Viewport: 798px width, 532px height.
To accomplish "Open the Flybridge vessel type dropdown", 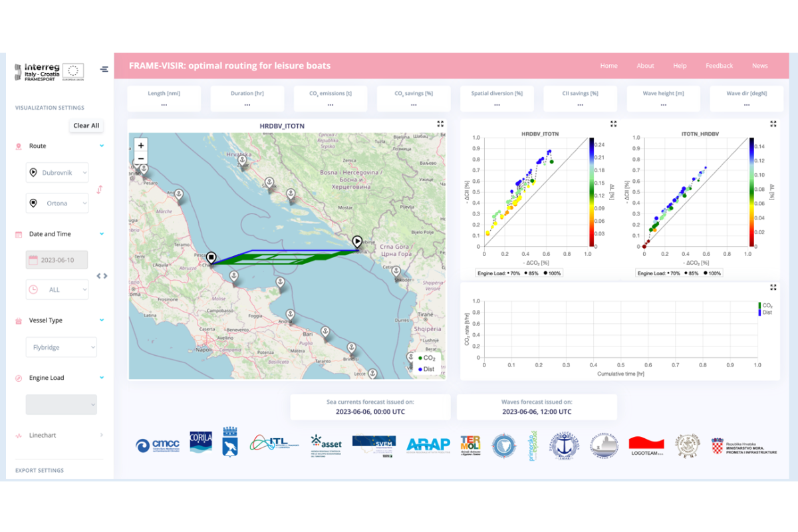I will (61, 347).
